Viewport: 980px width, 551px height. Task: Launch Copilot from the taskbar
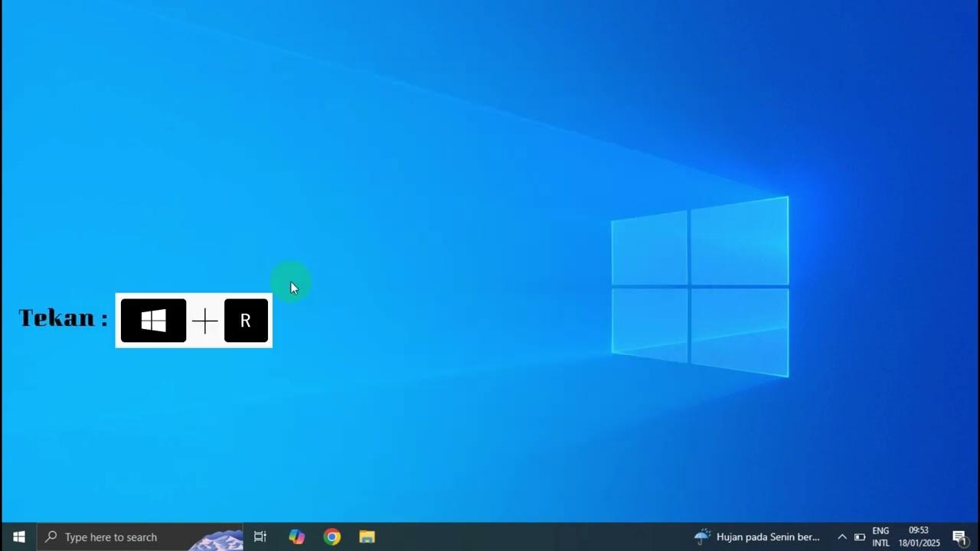(x=296, y=537)
